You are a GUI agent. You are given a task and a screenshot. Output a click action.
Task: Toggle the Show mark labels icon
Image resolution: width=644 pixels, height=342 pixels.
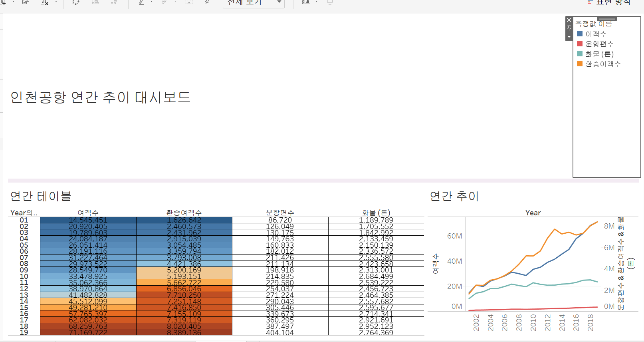(x=189, y=2)
